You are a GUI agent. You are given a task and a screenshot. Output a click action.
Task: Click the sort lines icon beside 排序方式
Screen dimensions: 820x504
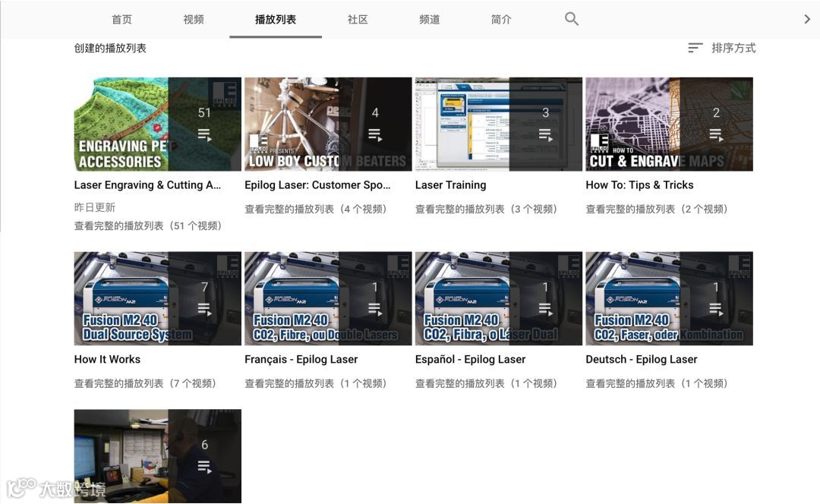tap(695, 48)
